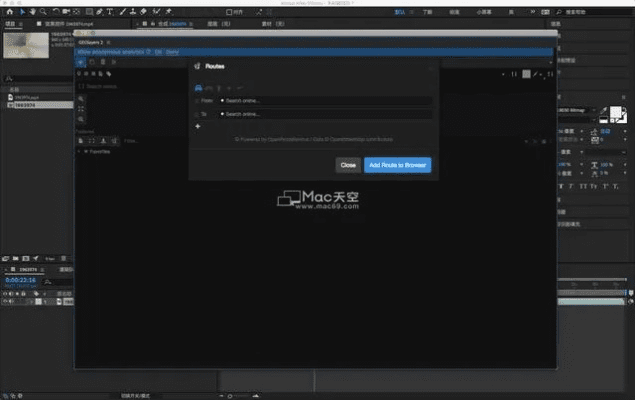Add a waypoint with the plus icon
The image size is (635, 400).
coord(198,127)
